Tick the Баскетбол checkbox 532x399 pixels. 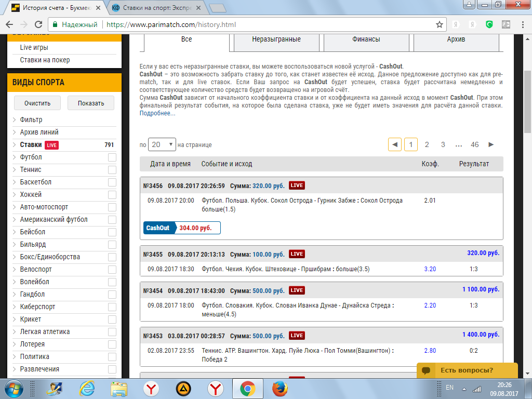point(112,182)
